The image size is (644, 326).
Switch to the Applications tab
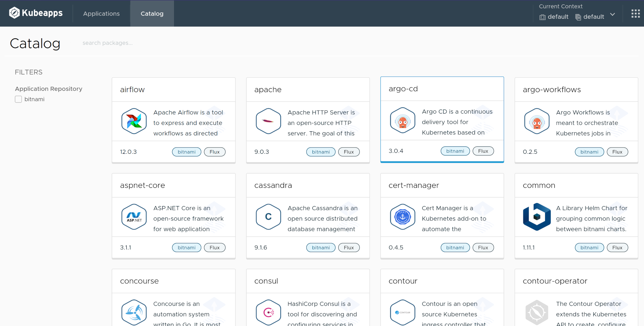coord(101,14)
